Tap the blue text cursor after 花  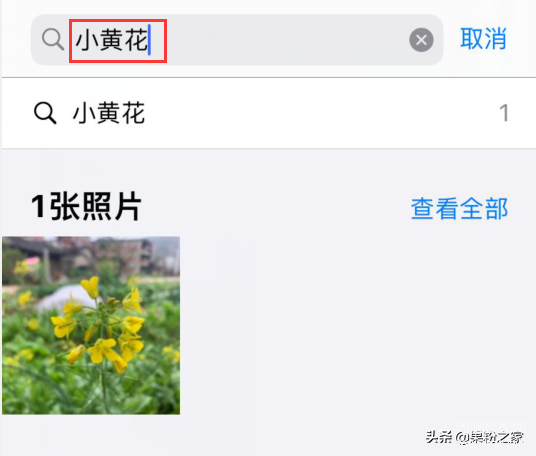point(149,40)
